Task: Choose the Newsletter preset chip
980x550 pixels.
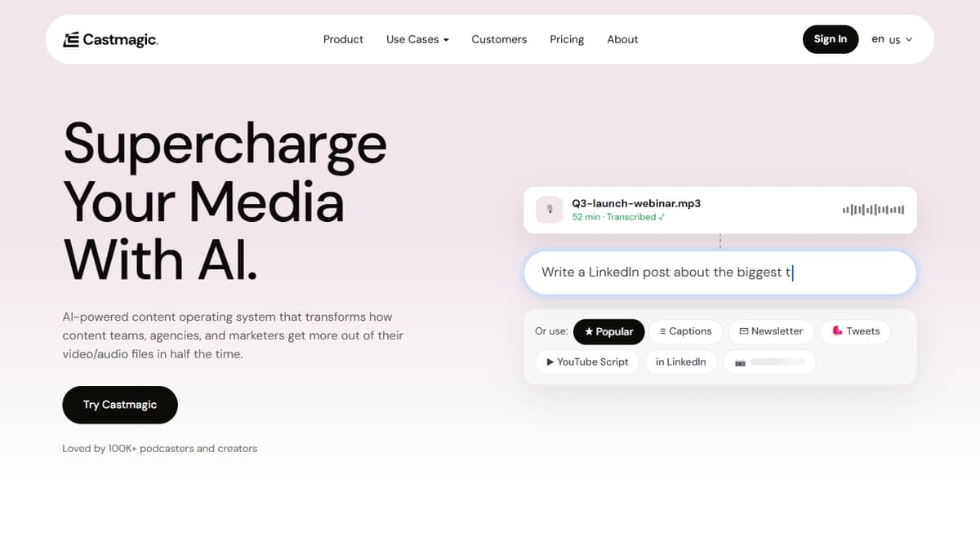Action: click(x=771, y=331)
